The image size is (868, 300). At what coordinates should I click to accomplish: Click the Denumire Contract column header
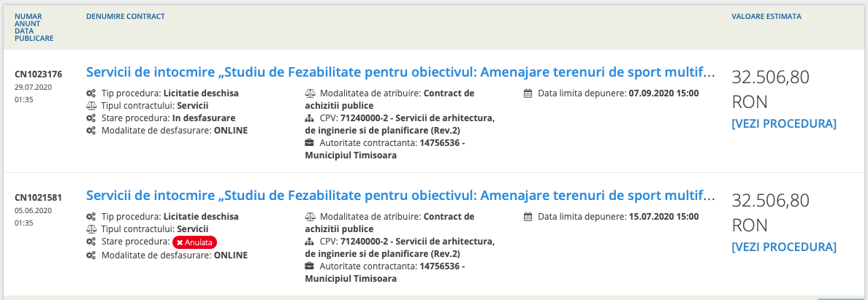tap(126, 16)
